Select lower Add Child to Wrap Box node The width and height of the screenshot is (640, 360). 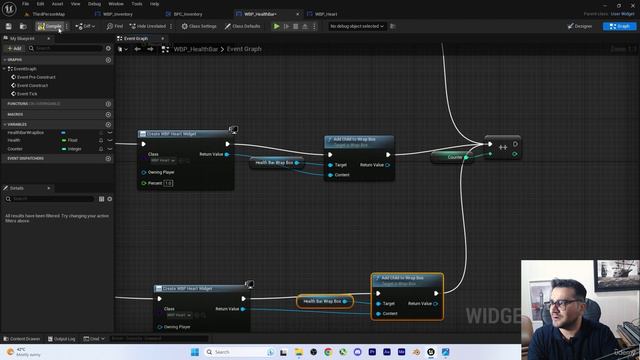(x=407, y=296)
